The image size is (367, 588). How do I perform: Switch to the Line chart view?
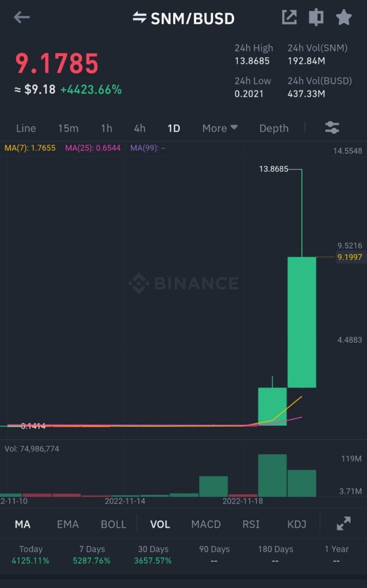(26, 128)
